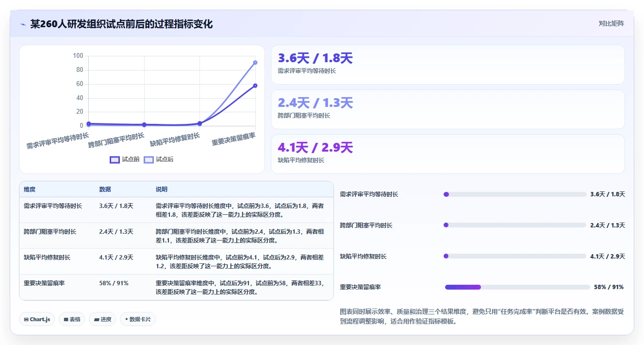
Task: Click the 数据卡片 tag chip
Action: (x=138, y=319)
